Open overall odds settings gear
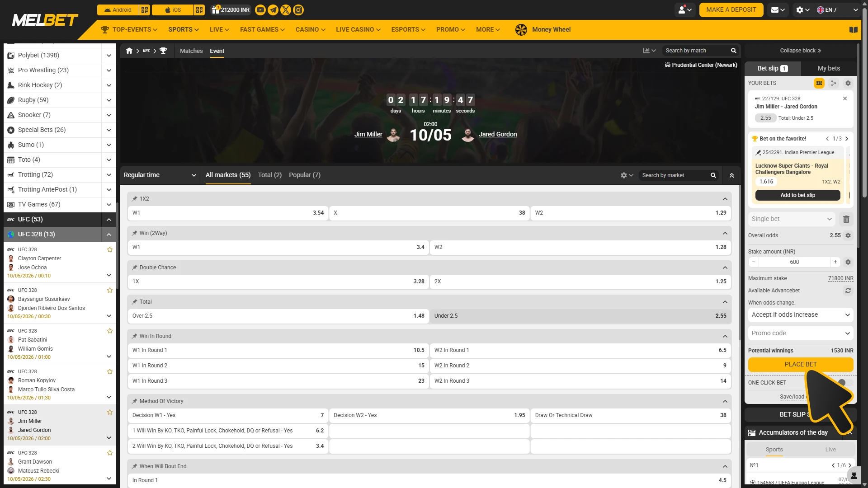868x488 pixels. (848, 235)
